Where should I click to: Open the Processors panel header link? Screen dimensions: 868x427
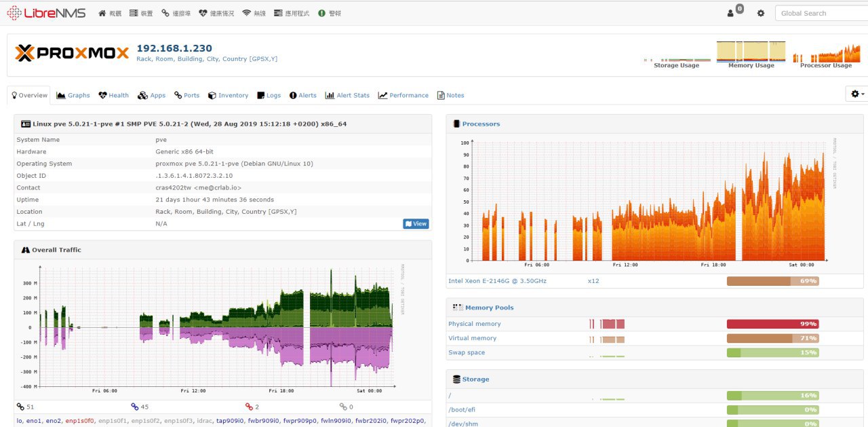481,124
